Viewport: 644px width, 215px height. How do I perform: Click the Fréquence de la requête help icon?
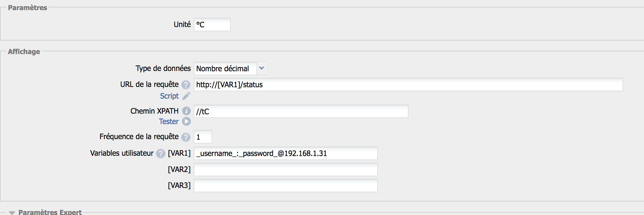tap(186, 137)
